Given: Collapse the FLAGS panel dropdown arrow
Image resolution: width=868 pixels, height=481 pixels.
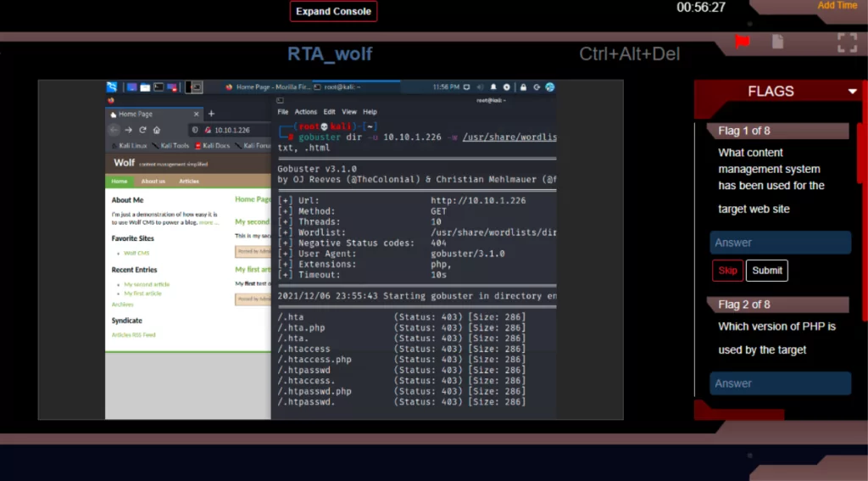Looking at the screenshot, I should [853, 92].
